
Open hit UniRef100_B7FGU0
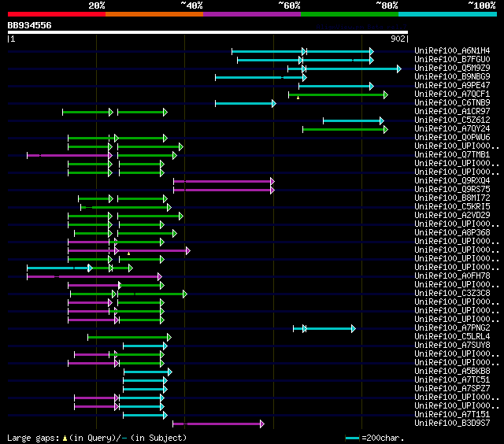[452, 59]
